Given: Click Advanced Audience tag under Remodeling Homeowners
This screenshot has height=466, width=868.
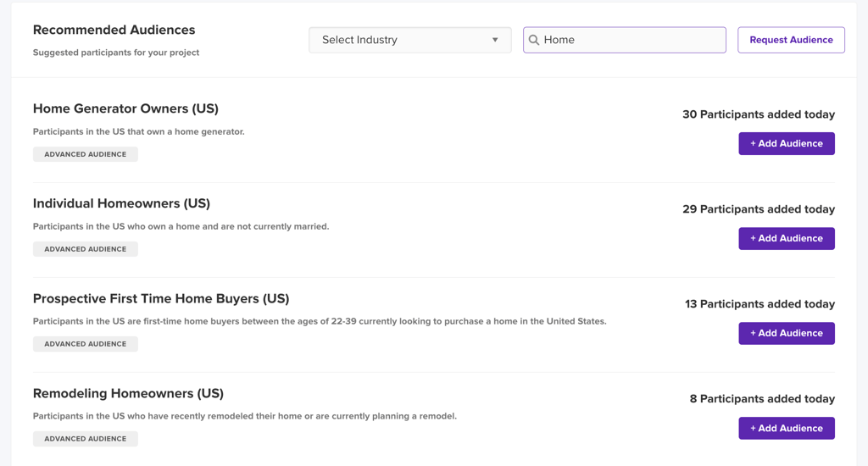Looking at the screenshot, I should [x=85, y=439].
